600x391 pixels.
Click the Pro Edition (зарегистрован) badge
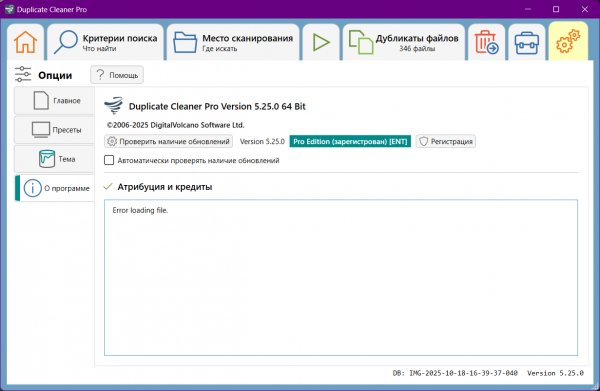[350, 141]
